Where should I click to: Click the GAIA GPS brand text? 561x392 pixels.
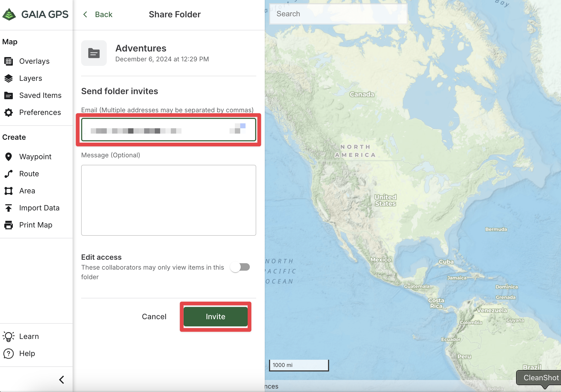pos(45,14)
